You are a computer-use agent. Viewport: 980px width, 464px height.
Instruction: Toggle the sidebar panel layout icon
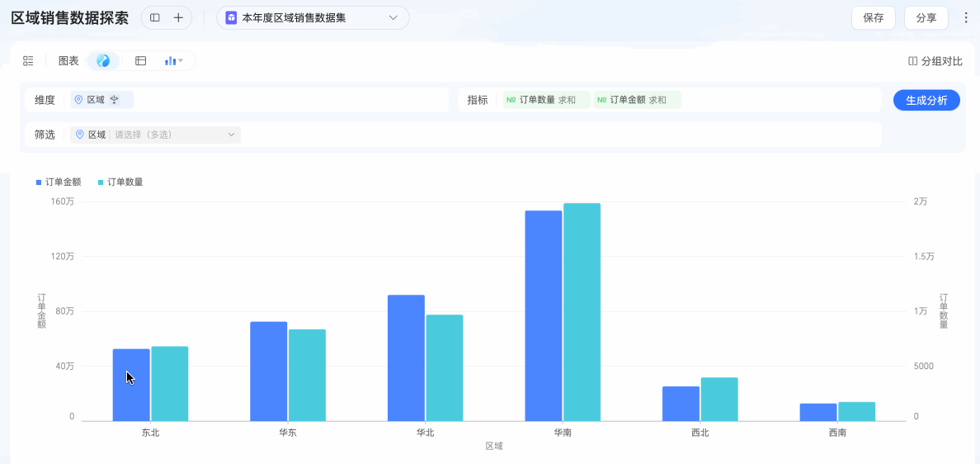coord(155,18)
